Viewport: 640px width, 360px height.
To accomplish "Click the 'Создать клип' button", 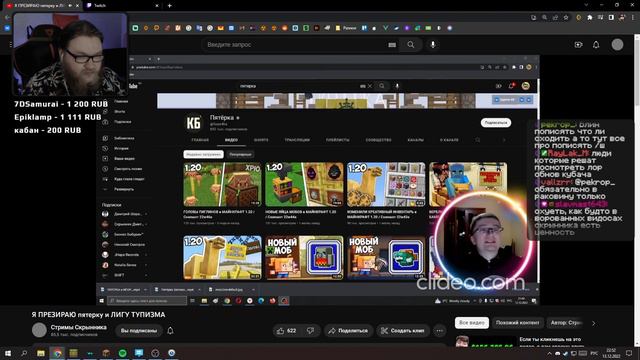I will (x=402, y=331).
